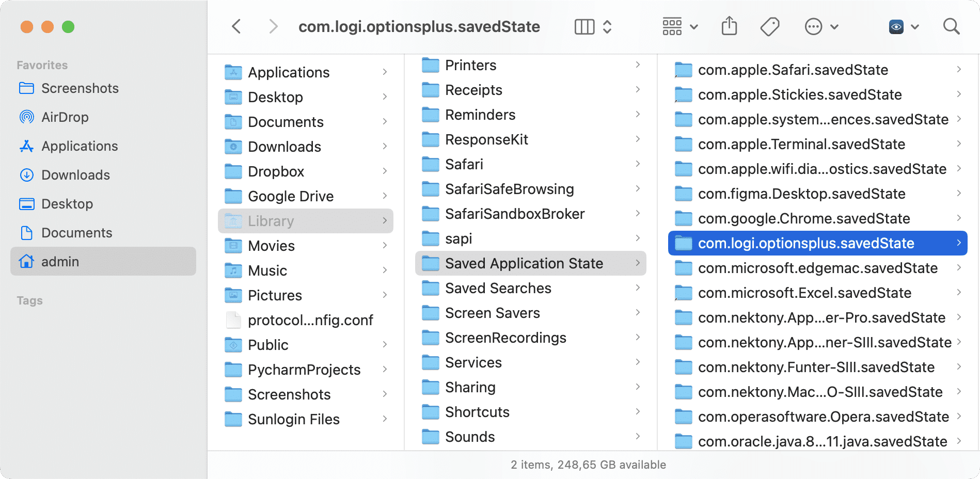Viewport: 980px width, 479px height.
Task: Open the Search icon
Action: click(951, 26)
